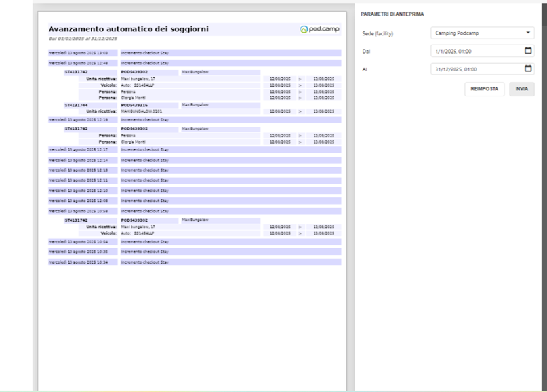Open the Dal date picker calendar icon
The image size is (547, 392).
(x=528, y=50)
